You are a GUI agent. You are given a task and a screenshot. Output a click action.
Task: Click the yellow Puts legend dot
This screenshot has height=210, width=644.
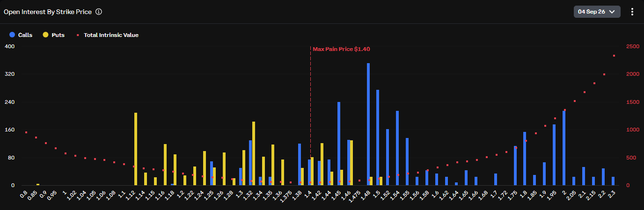coord(45,35)
